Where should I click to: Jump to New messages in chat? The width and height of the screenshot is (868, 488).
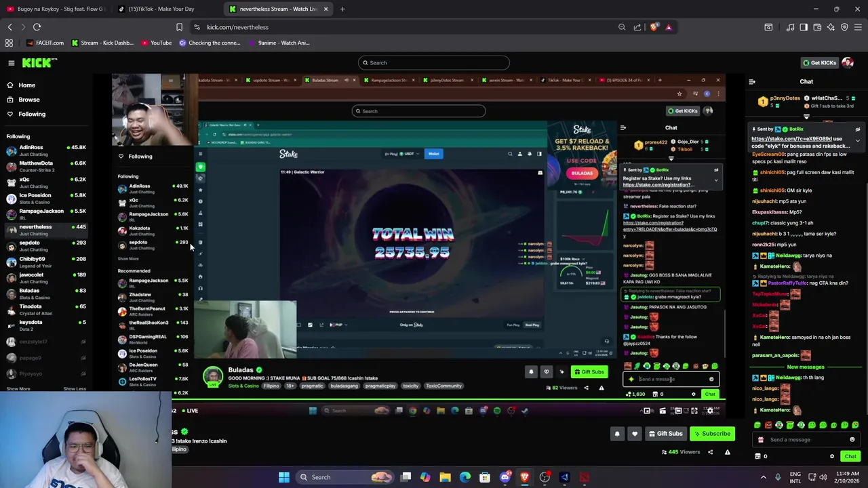click(x=806, y=367)
